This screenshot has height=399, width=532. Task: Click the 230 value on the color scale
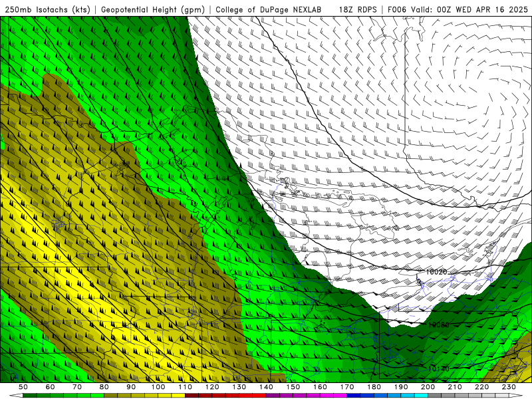[509, 387]
